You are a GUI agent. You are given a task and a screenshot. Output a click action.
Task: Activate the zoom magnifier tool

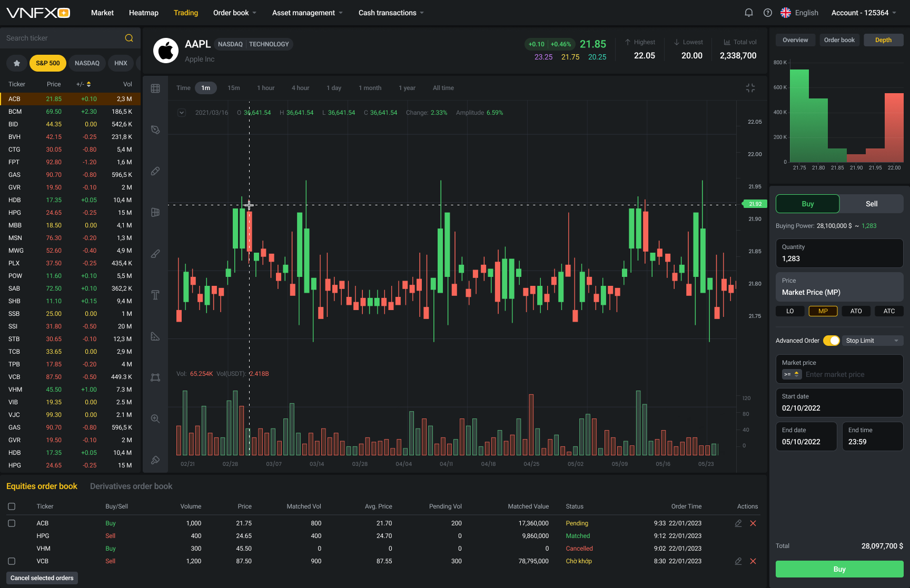155,418
